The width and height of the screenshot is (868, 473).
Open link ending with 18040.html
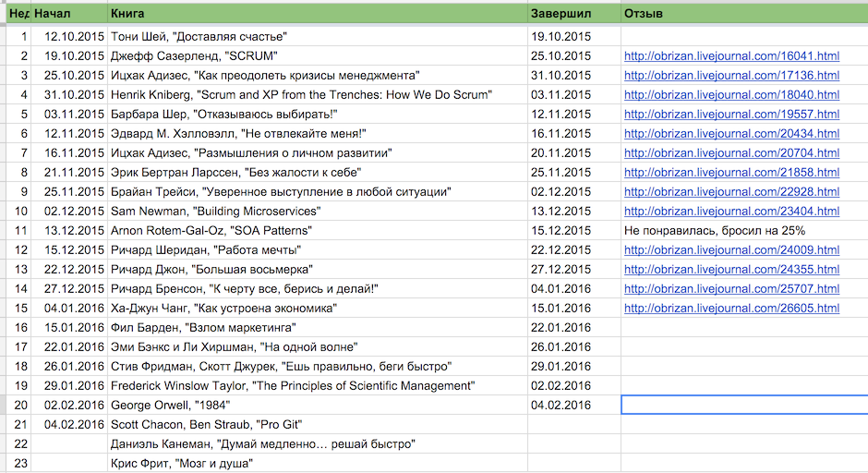pyautogui.click(x=731, y=95)
